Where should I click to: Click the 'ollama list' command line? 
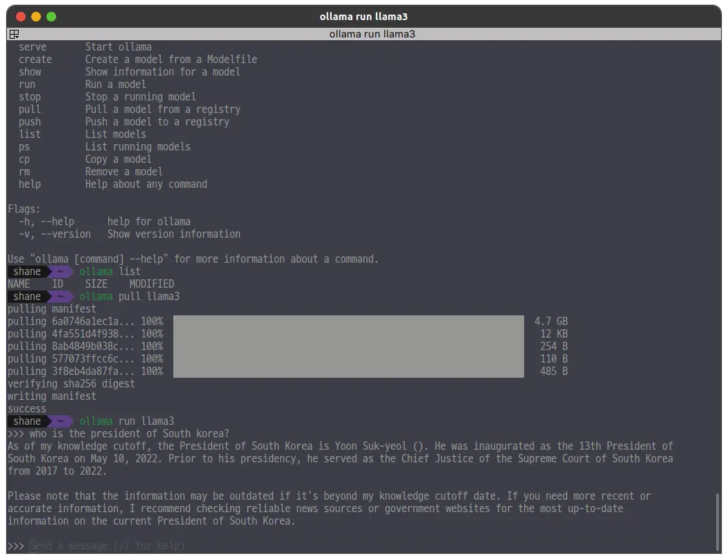[110, 272]
